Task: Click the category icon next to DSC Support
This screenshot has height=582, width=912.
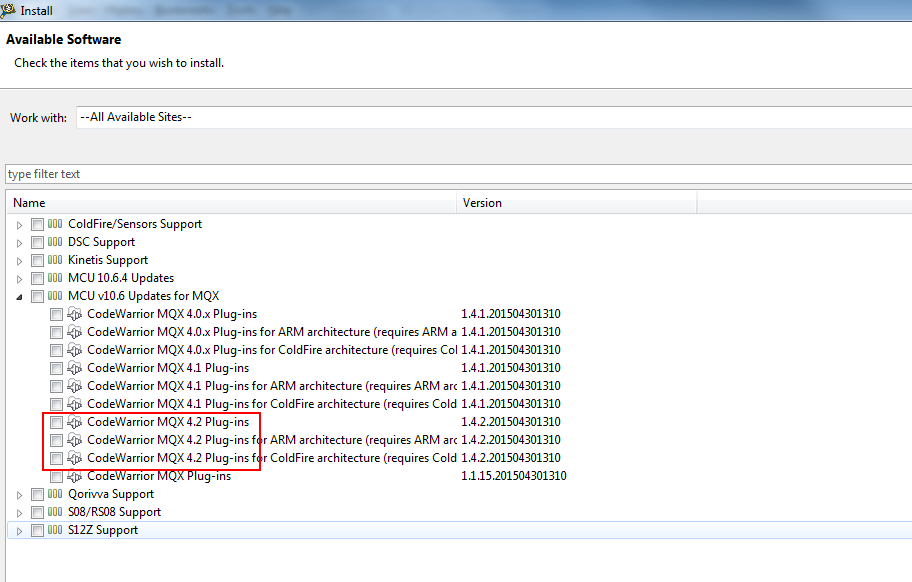Action: [55, 242]
